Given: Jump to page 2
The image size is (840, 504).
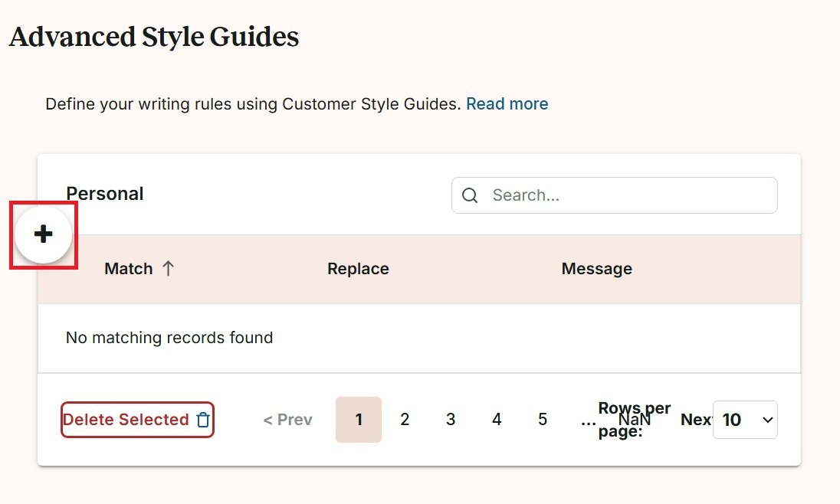Looking at the screenshot, I should click(405, 420).
